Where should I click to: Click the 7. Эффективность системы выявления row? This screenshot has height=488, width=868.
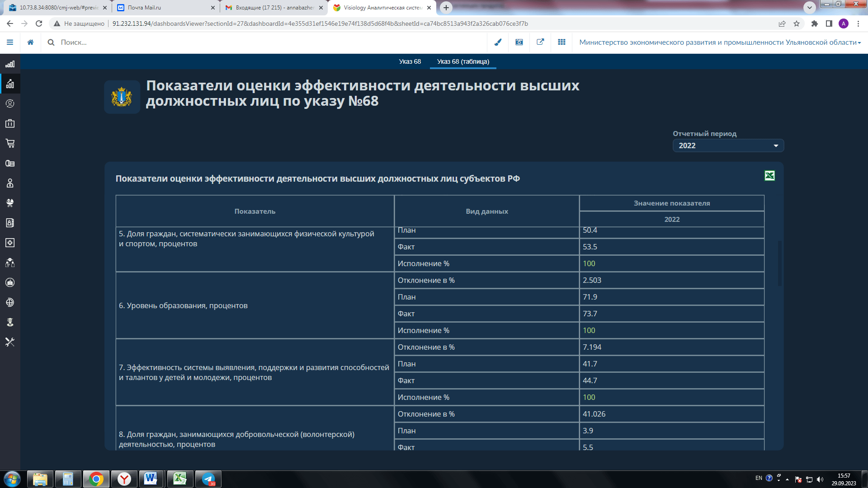point(255,372)
